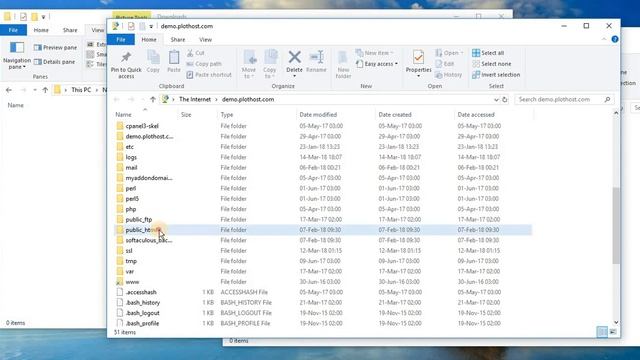This screenshot has width=640, height=360.
Task: Open Properties dropdown arrow below Properties
Action: click(x=418, y=76)
